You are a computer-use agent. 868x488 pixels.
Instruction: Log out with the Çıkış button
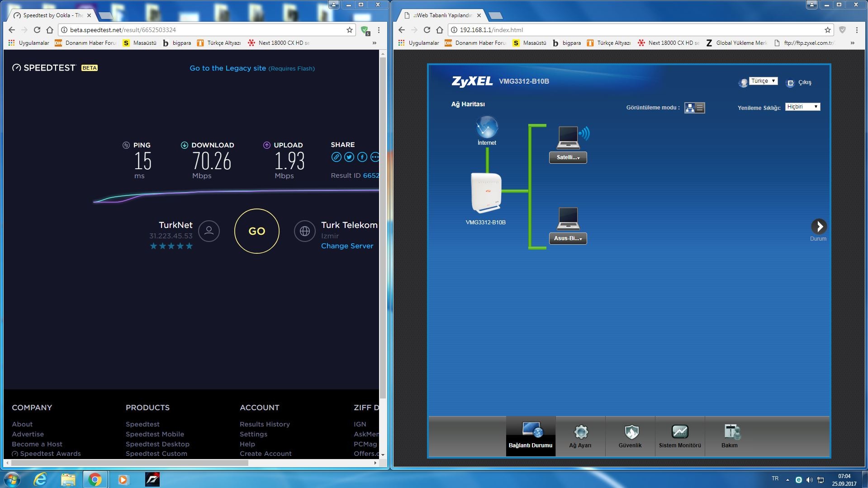click(x=799, y=83)
